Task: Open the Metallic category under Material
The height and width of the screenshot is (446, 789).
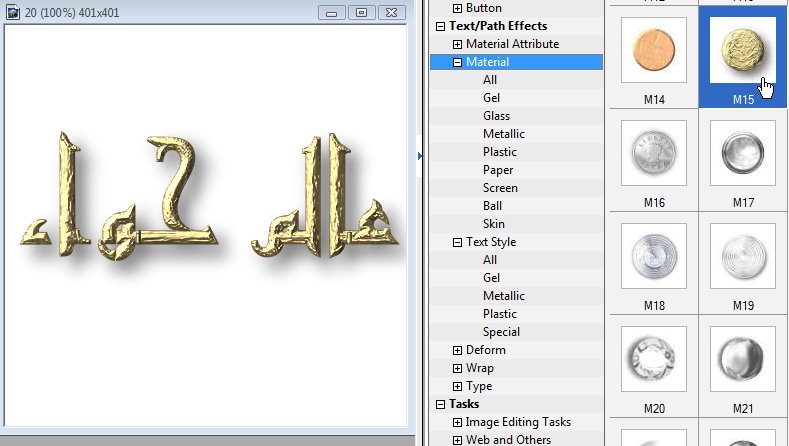Action: (503, 134)
